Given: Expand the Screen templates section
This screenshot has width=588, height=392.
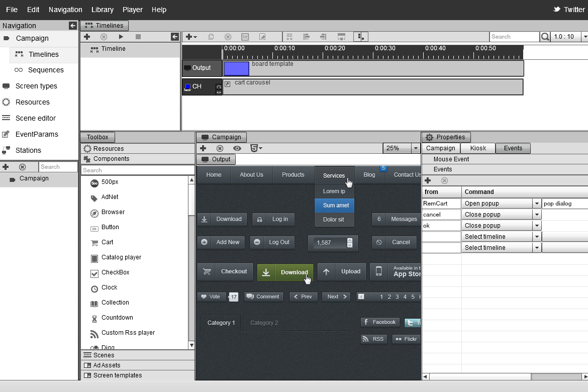Looking at the screenshot, I should (117, 375).
